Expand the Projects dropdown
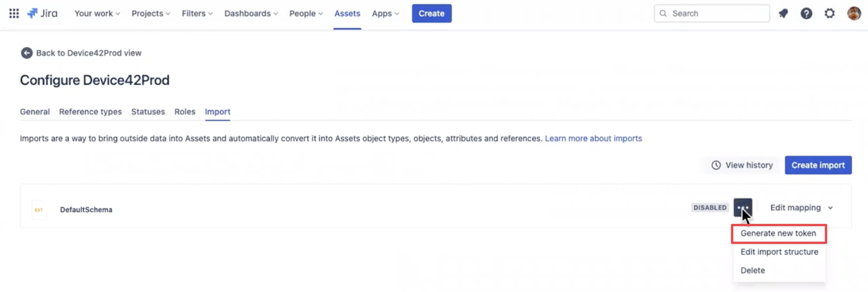 (151, 13)
